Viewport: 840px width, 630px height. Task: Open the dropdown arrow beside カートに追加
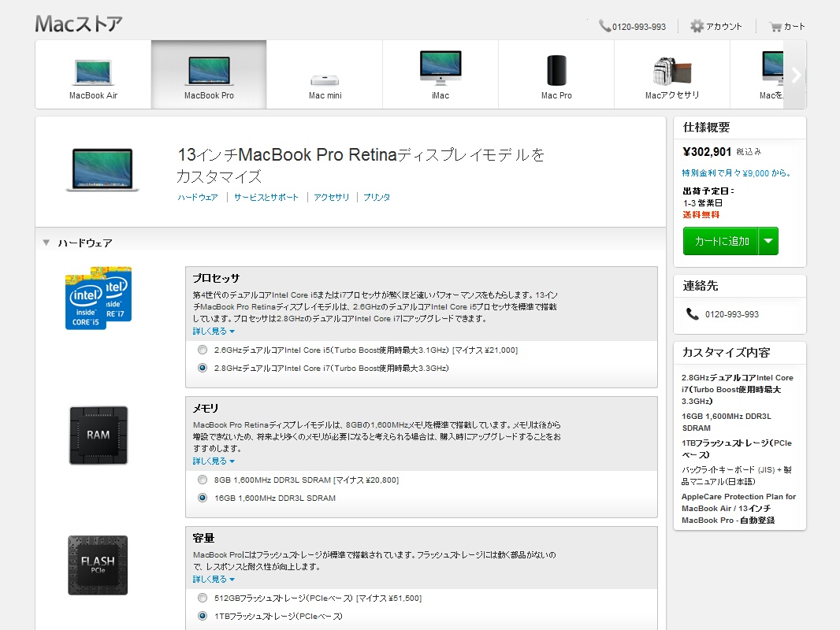coord(769,242)
